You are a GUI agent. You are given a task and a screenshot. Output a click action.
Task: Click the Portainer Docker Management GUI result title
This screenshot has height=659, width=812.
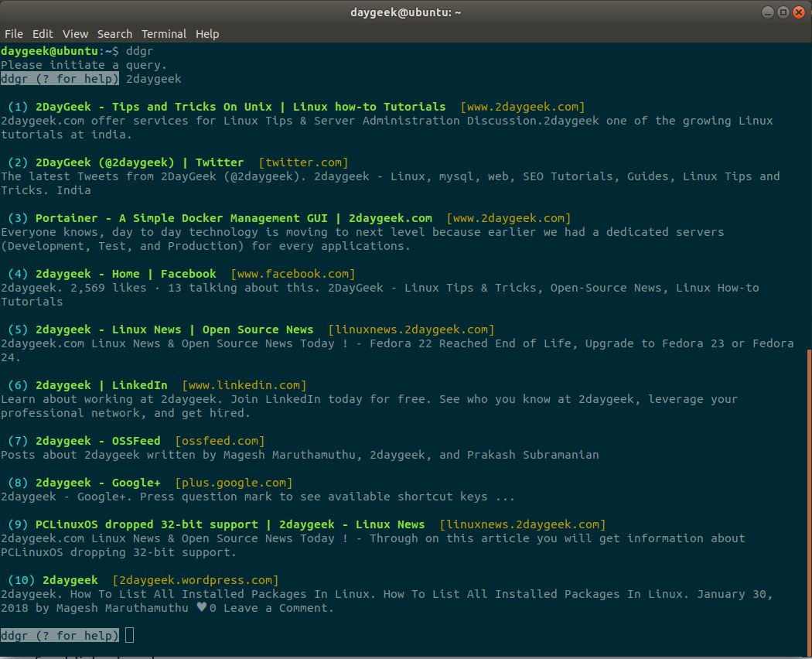click(x=234, y=218)
